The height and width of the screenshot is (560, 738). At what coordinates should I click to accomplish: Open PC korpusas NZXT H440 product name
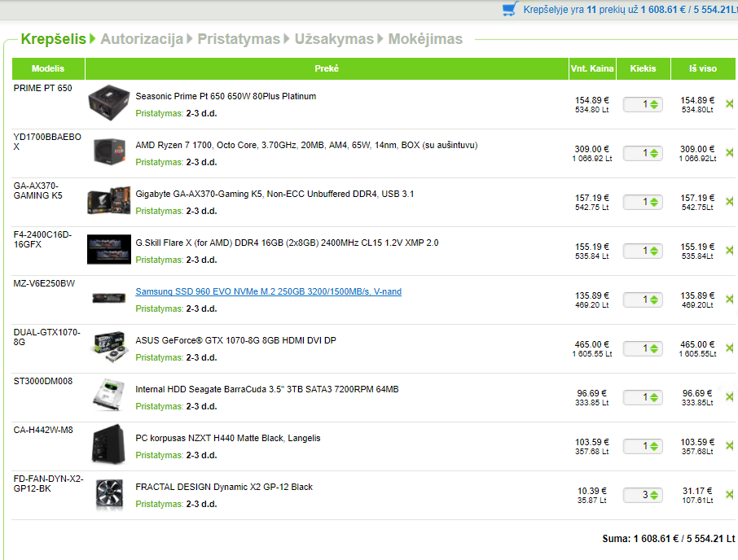228,438
